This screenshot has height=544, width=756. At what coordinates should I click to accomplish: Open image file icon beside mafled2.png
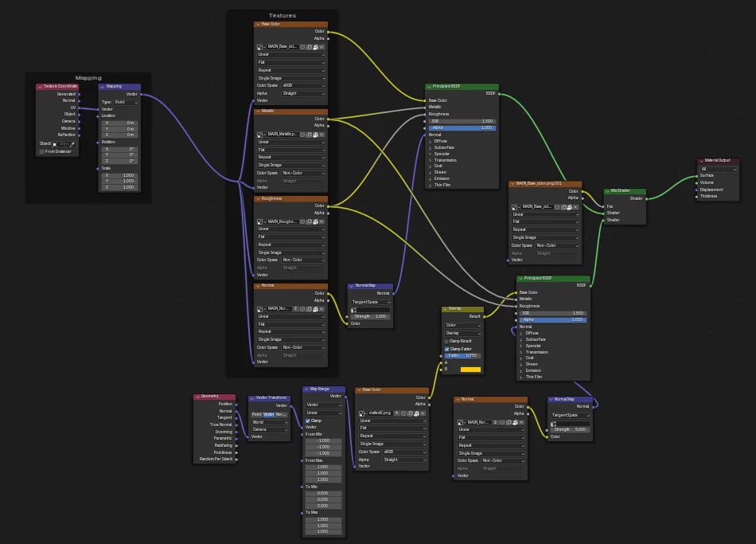coord(416,413)
